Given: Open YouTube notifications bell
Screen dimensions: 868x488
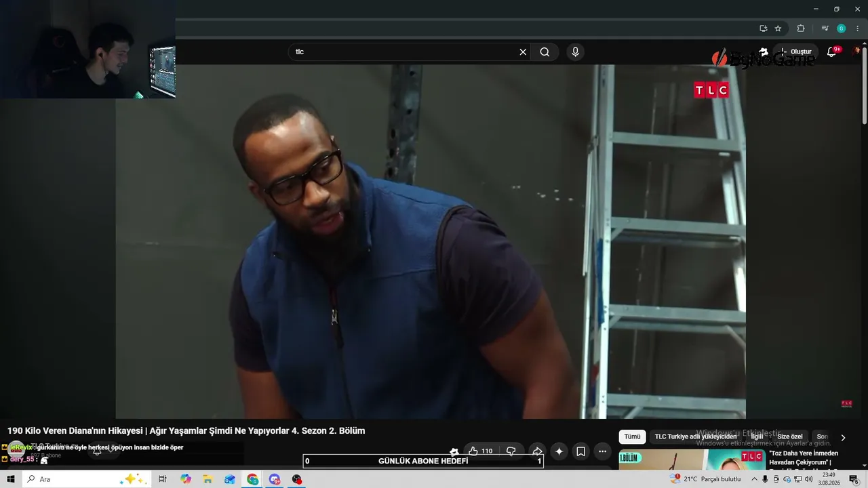Looking at the screenshot, I should (831, 52).
